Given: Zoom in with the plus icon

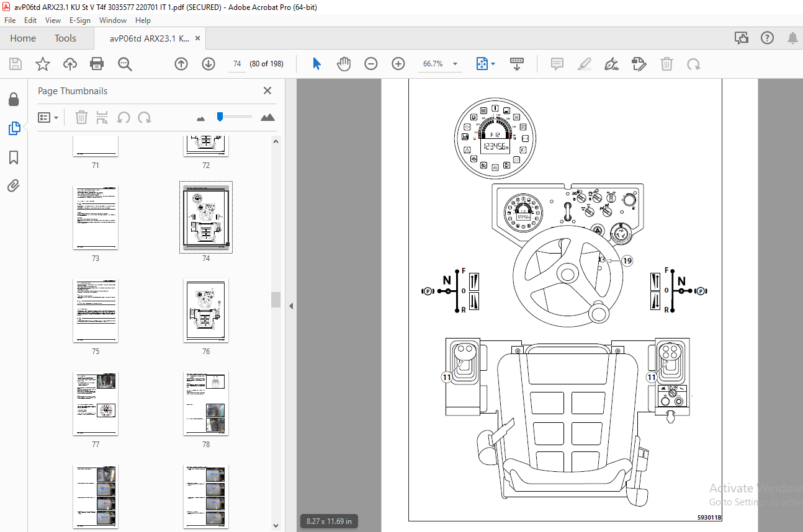Looking at the screenshot, I should 398,64.
